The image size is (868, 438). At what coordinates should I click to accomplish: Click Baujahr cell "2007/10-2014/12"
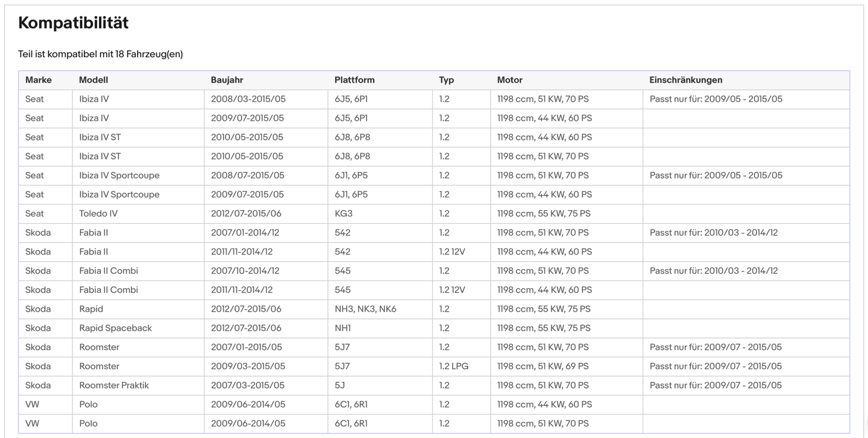point(245,271)
